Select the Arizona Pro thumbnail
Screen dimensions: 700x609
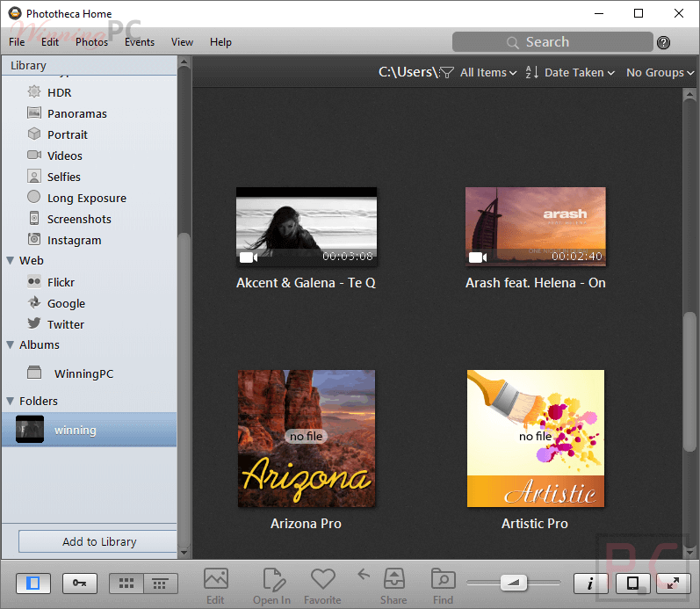[307, 439]
